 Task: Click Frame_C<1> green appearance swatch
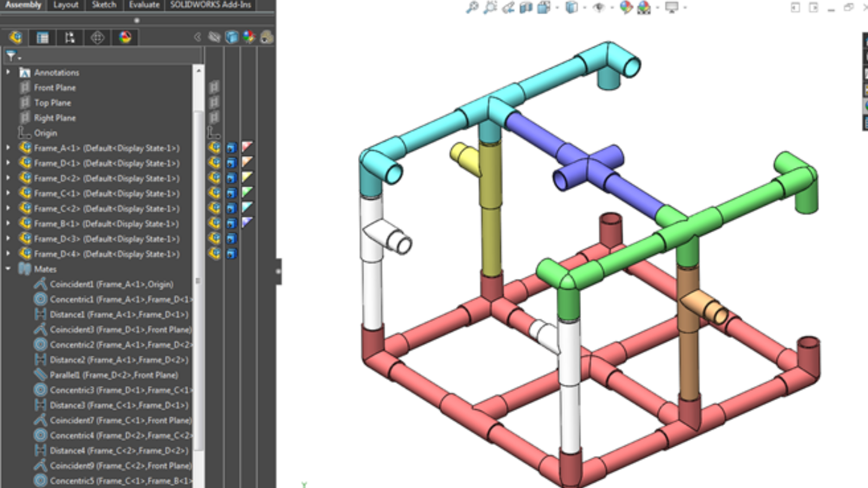(x=247, y=192)
